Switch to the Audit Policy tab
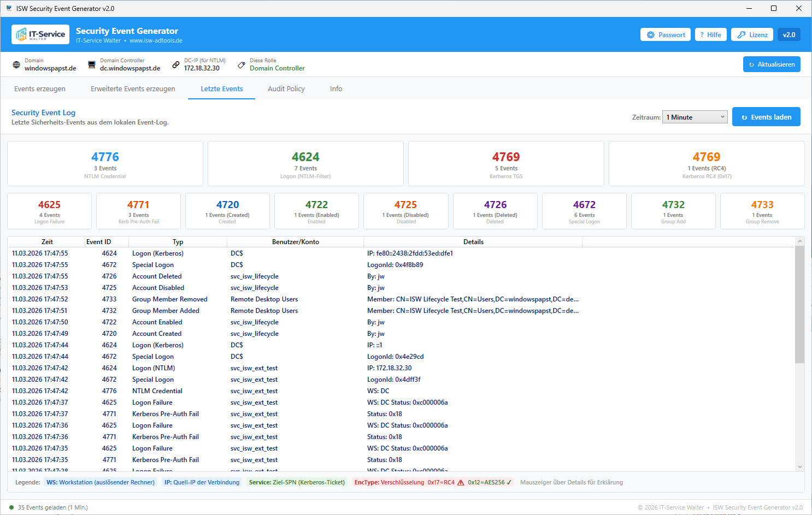 click(x=286, y=89)
